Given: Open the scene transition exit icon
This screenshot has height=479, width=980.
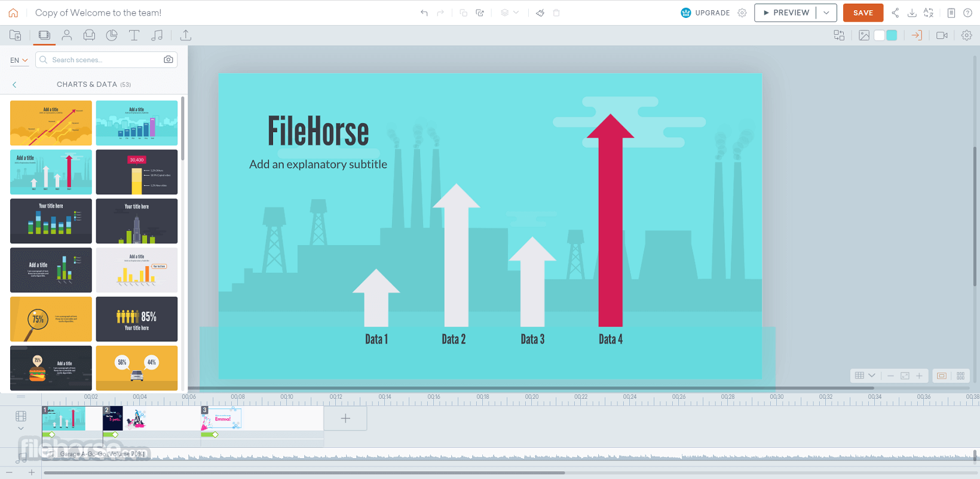Looking at the screenshot, I should point(917,35).
